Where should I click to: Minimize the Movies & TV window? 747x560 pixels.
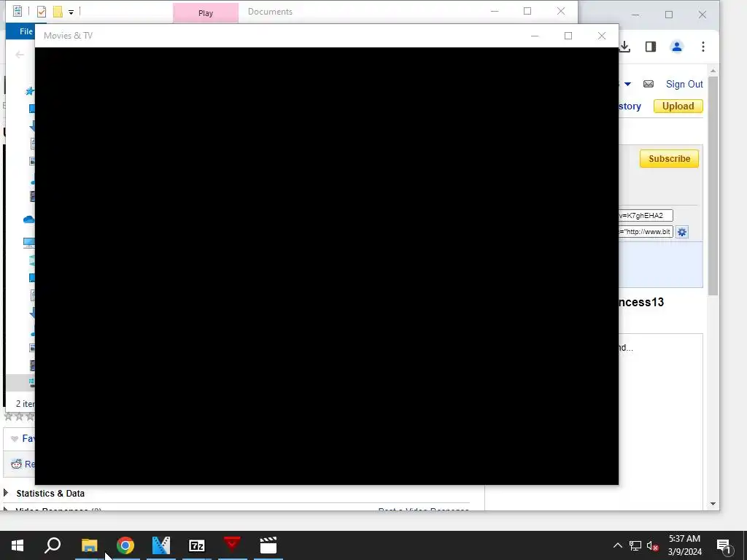[535, 36]
